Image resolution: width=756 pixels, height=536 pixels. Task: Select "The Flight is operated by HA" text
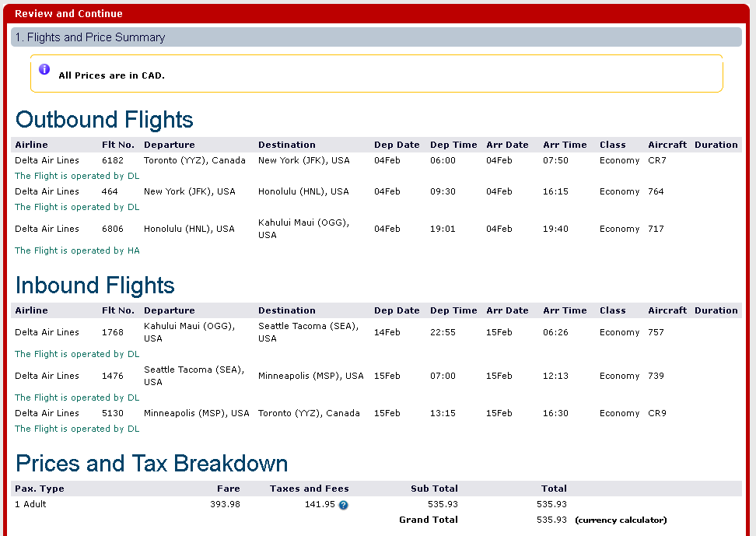(77, 250)
